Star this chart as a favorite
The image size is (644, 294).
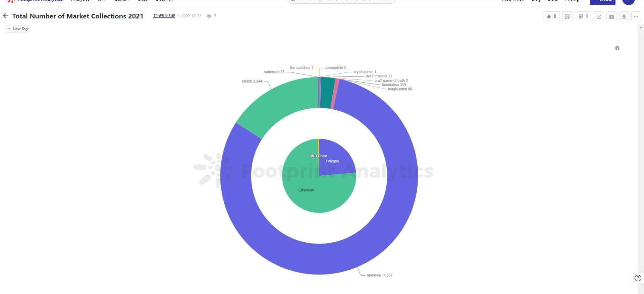(x=551, y=16)
